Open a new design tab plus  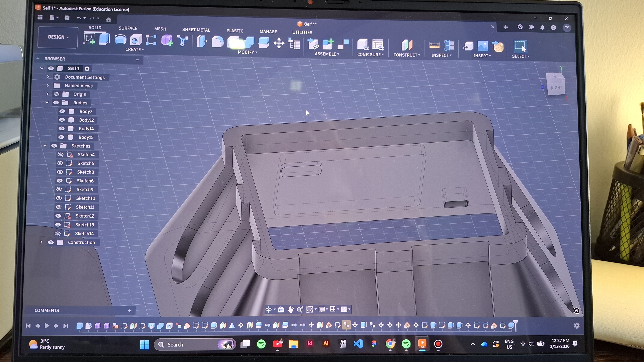[x=506, y=27]
